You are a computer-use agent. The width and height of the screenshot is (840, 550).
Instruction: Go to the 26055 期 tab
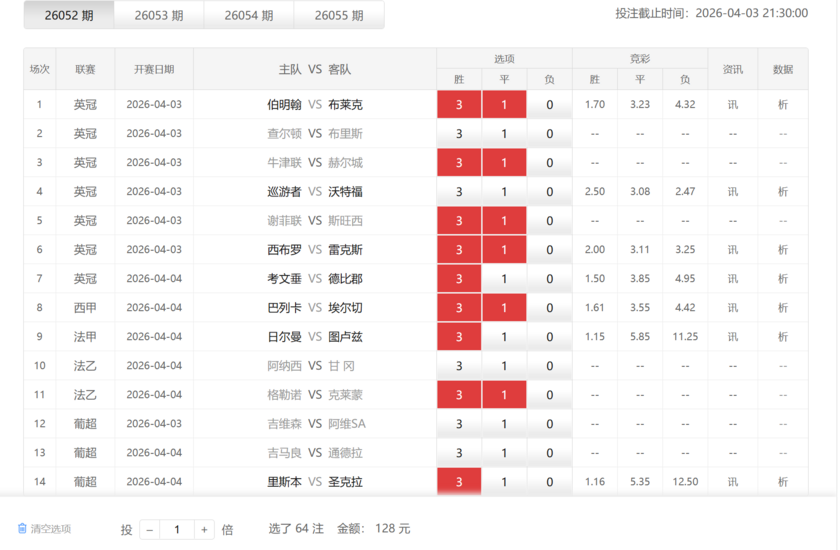pos(339,15)
